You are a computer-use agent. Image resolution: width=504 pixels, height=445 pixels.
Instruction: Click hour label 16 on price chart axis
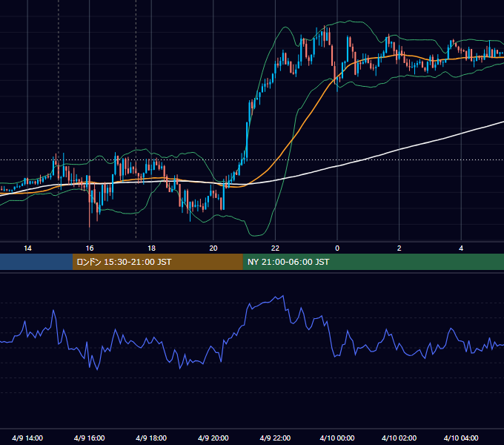(90, 248)
